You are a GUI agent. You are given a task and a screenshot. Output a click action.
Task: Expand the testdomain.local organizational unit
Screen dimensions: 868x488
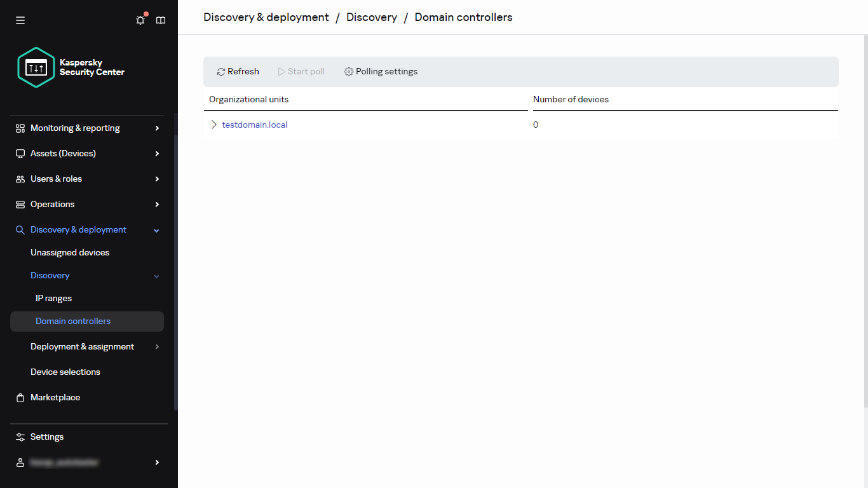(214, 125)
